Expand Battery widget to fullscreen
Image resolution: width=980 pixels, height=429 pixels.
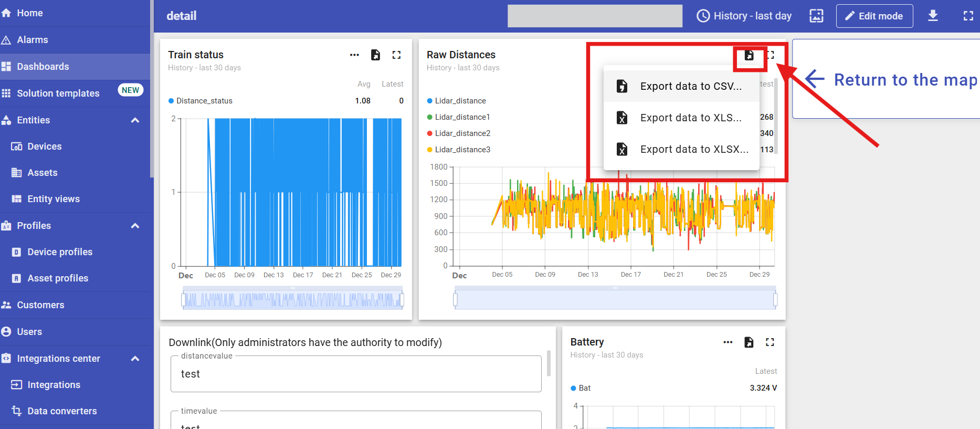[770, 342]
